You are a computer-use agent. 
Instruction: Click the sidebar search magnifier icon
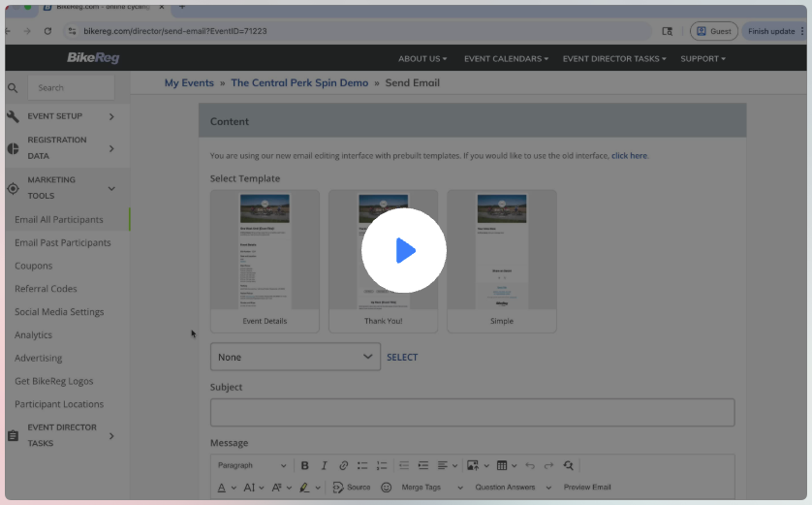click(x=13, y=88)
